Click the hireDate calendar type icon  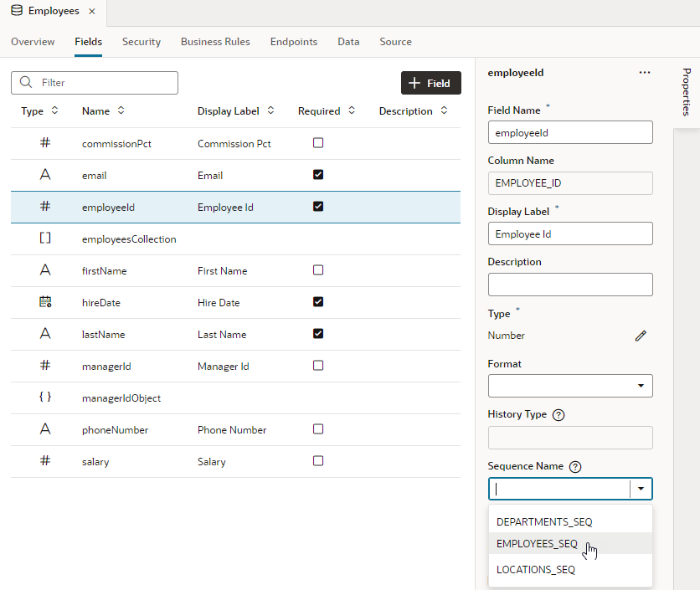coord(45,302)
